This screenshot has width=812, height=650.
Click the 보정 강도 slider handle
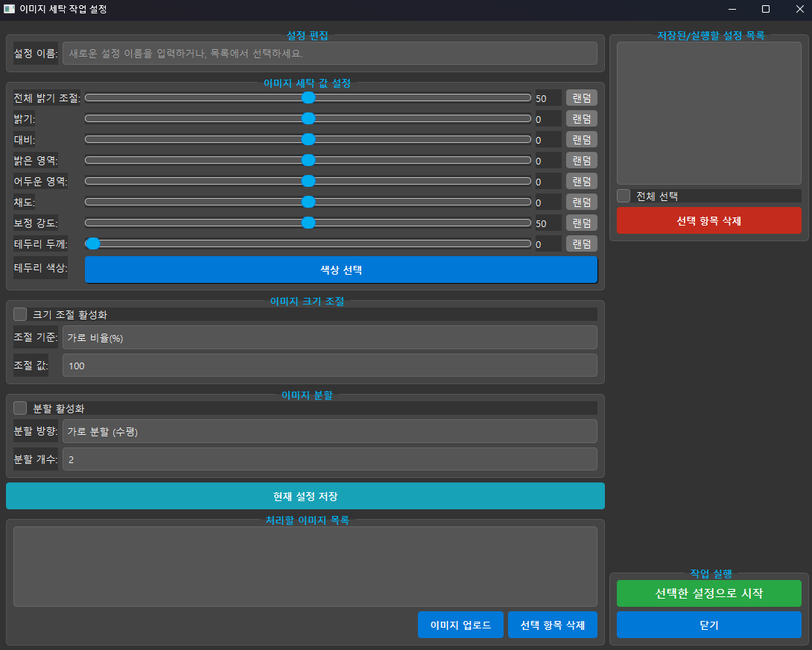pyautogui.click(x=308, y=223)
